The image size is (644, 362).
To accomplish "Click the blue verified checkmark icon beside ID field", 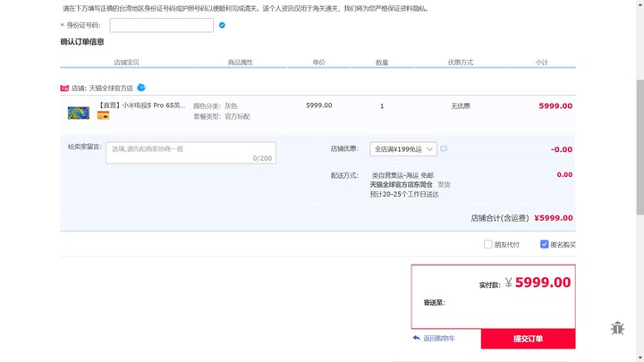I will [x=222, y=25].
